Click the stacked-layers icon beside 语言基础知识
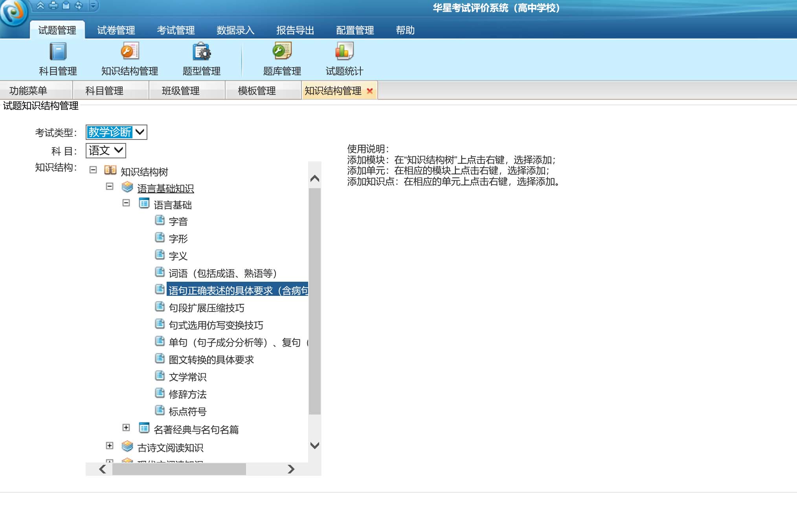797x532 pixels. pyautogui.click(x=127, y=187)
